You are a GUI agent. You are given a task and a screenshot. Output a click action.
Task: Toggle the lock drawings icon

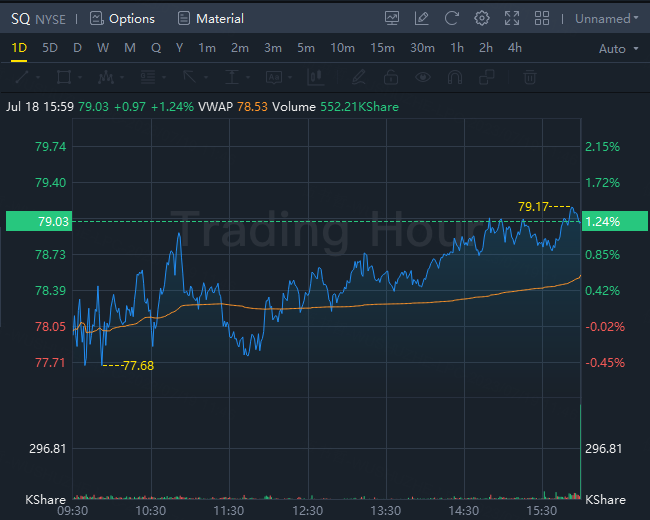click(392, 77)
